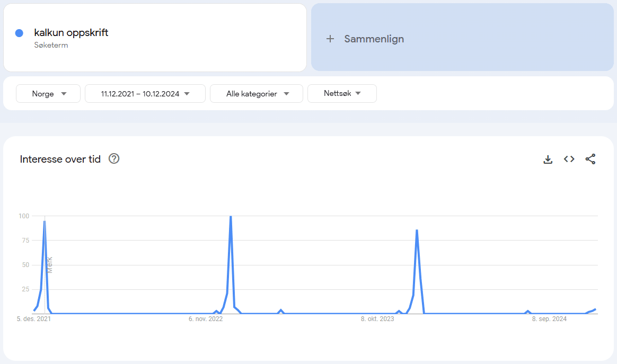Expand the date range 11.12.2021 – 10.12.2024
This screenshot has width=617, height=364.
145,93
